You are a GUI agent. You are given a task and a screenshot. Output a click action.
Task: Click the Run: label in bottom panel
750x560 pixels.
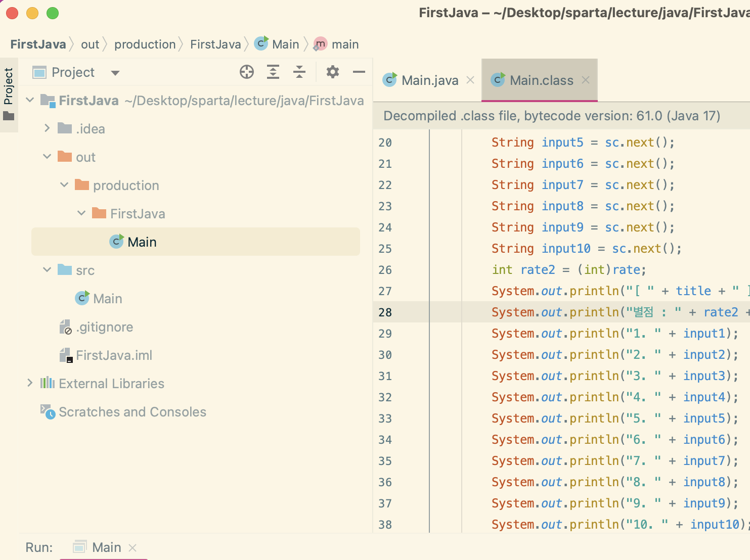tap(39, 547)
